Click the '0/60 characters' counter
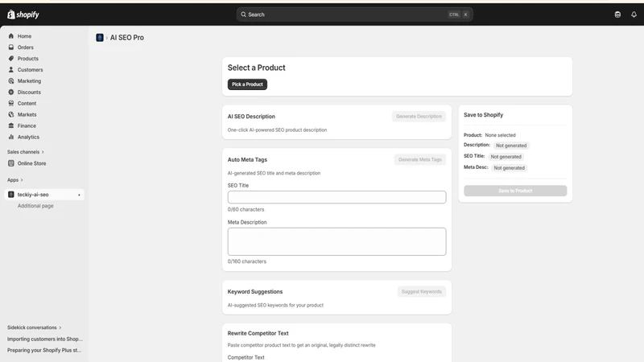644x362 pixels. point(246,209)
